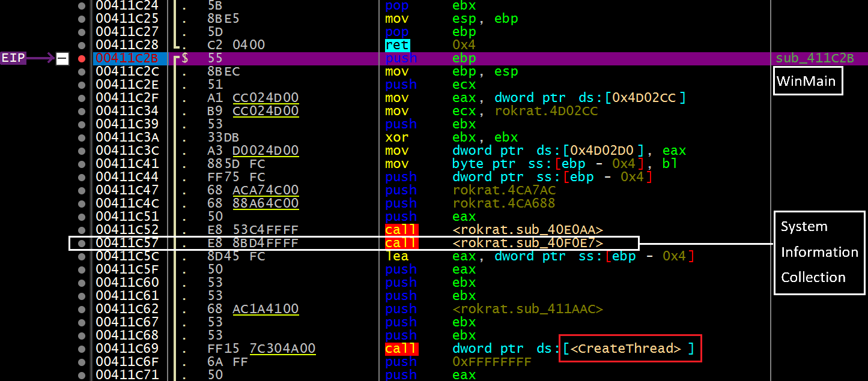Follow the pushed operand '<rokrat.sub_411AAC>'
This screenshot has width=868, height=381.
(x=527, y=309)
